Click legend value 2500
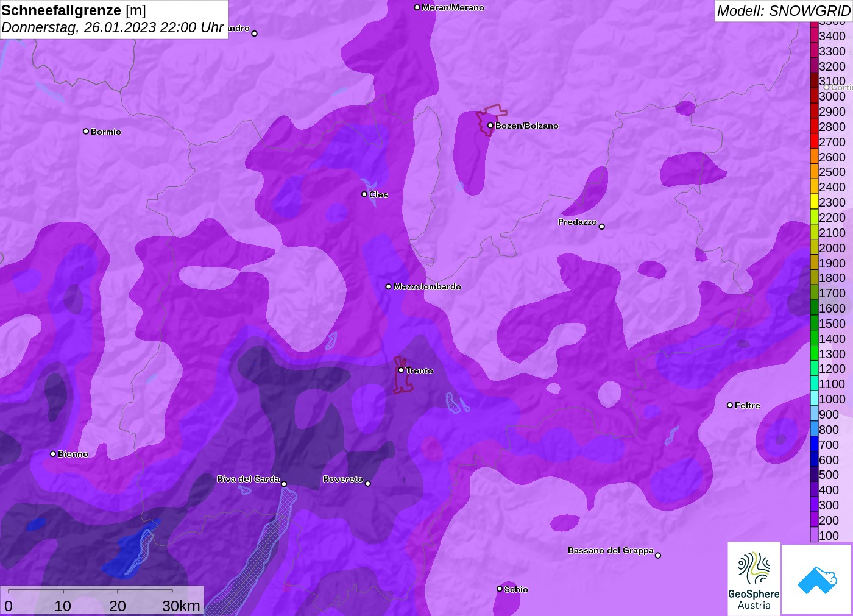 pos(832,172)
